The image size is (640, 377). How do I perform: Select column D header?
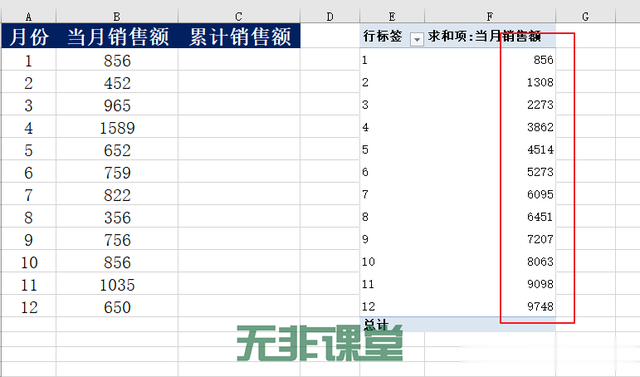pos(330,17)
